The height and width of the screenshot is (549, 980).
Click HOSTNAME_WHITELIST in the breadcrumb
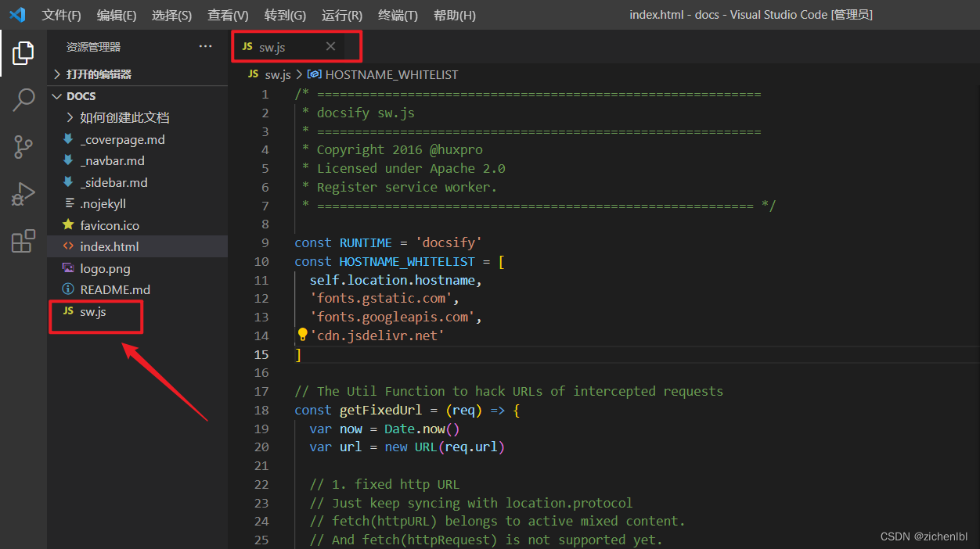coord(391,74)
